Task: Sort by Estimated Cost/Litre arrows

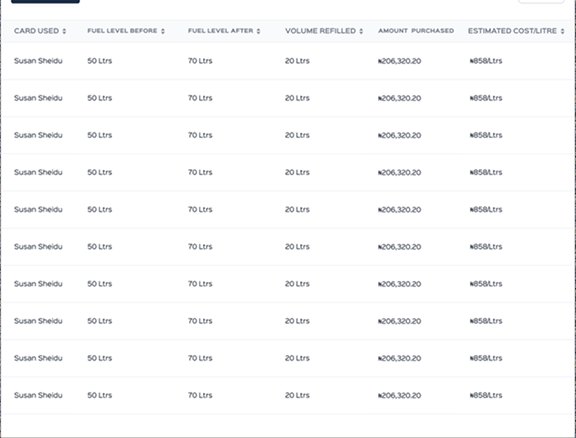Action: [562, 31]
